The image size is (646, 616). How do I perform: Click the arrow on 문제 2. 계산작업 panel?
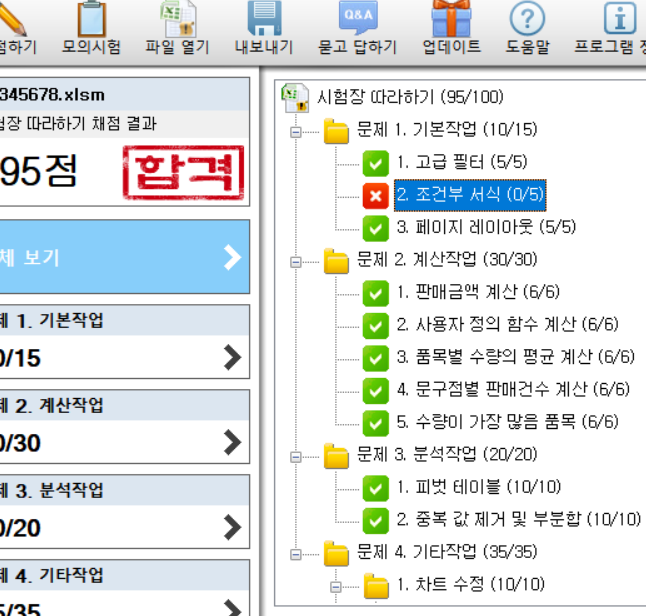coord(232,442)
